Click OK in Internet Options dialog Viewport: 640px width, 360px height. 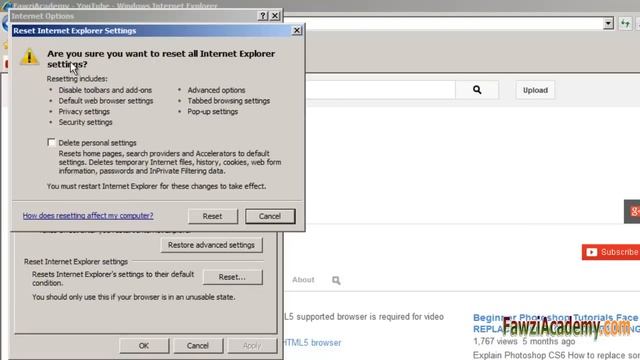(144, 346)
